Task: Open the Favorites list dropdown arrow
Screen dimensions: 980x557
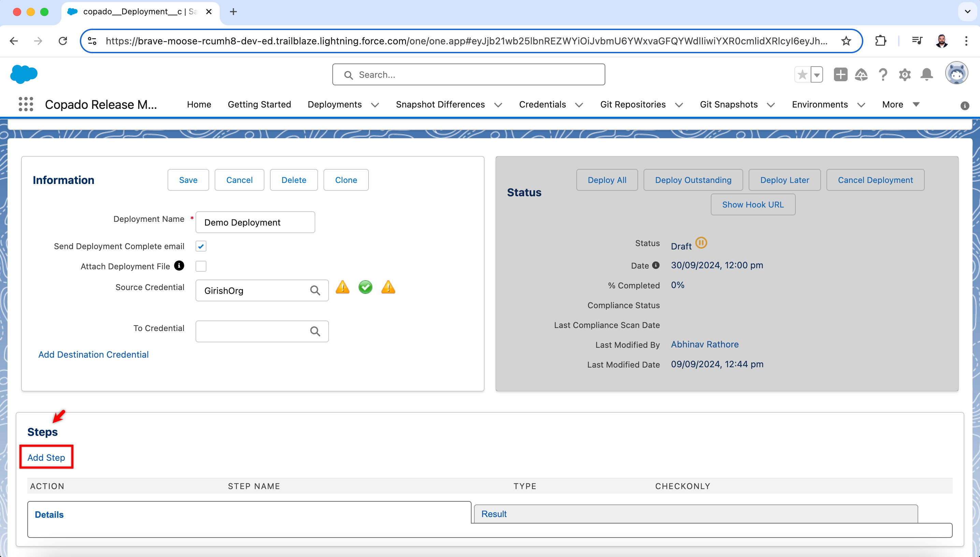Action: [817, 75]
